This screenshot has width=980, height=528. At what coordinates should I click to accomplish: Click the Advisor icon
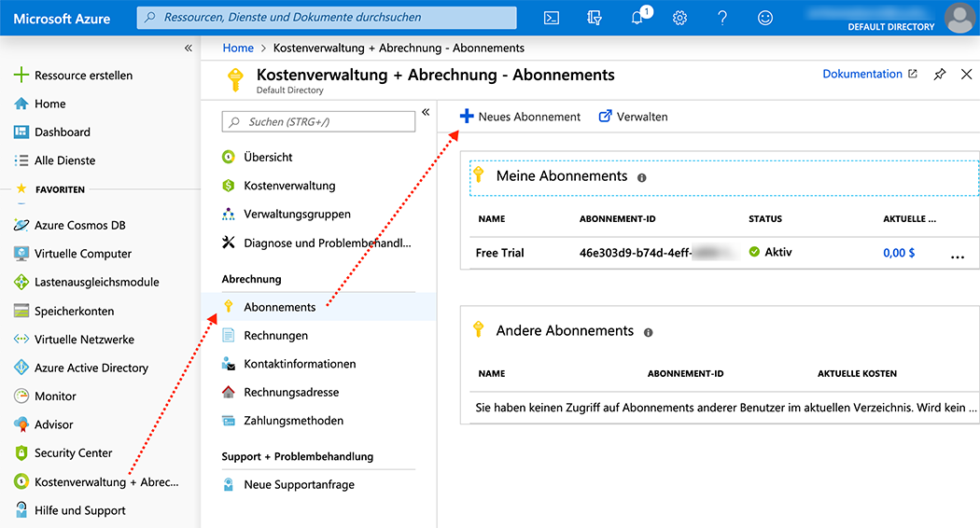(21, 424)
